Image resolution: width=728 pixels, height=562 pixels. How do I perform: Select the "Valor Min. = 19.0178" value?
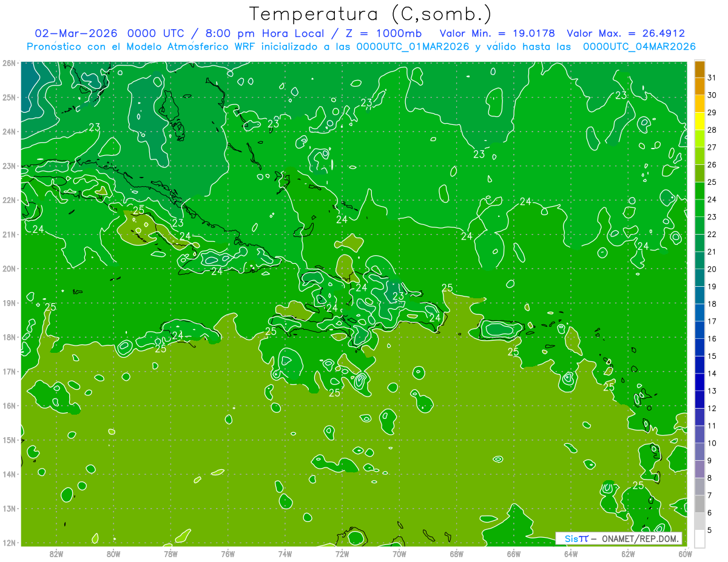click(497, 33)
